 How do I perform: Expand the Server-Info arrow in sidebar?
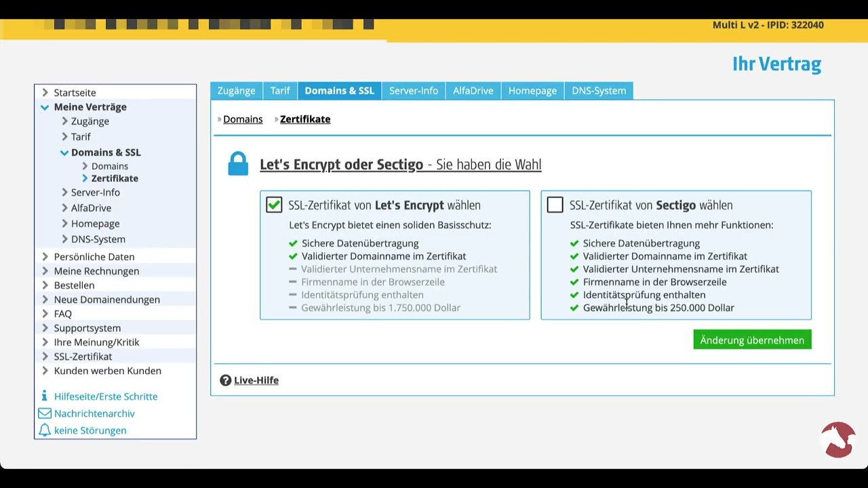pyautogui.click(x=64, y=192)
